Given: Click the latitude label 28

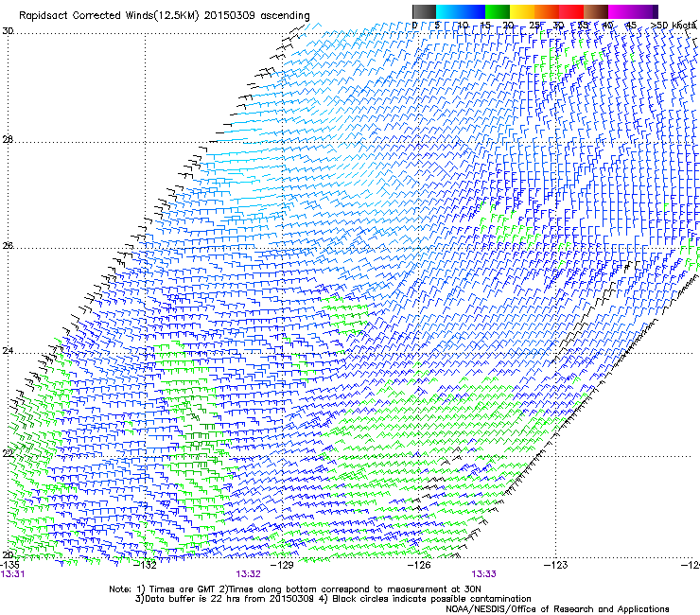Looking at the screenshot, I should coord(8,140).
